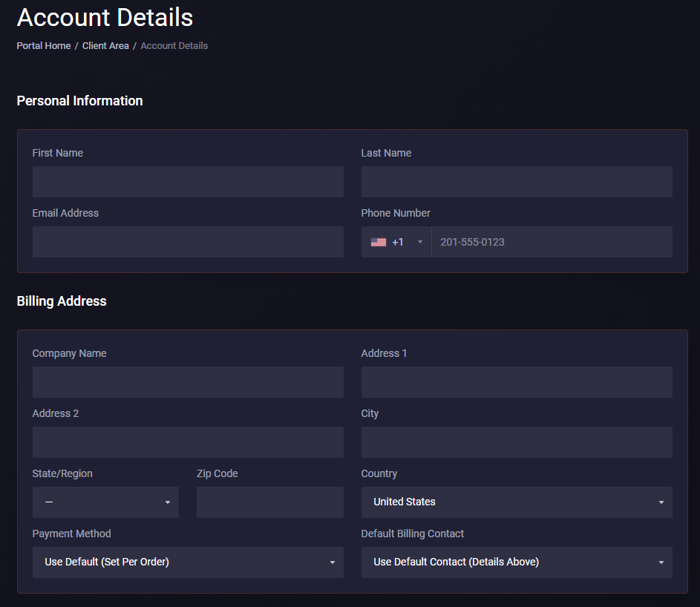The height and width of the screenshot is (607, 700).
Task: Click the Phone Number input with placeholder 201-555-0123
Action: pyautogui.click(x=551, y=242)
